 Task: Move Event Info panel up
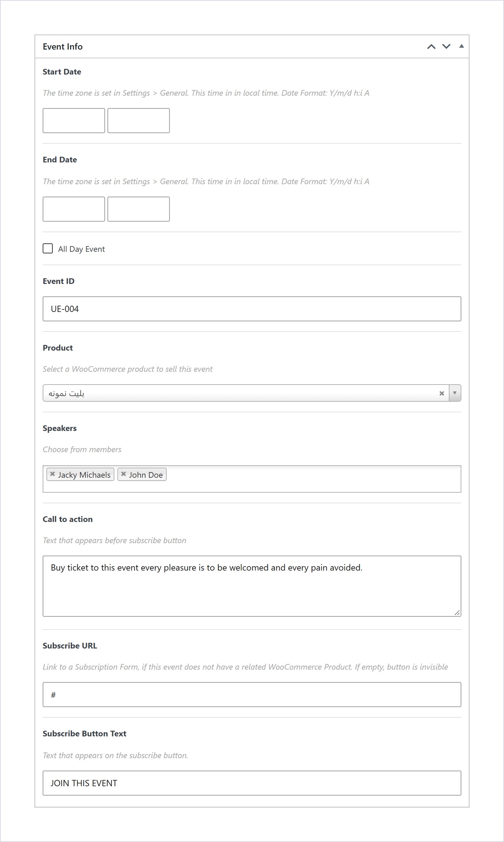tap(431, 46)
